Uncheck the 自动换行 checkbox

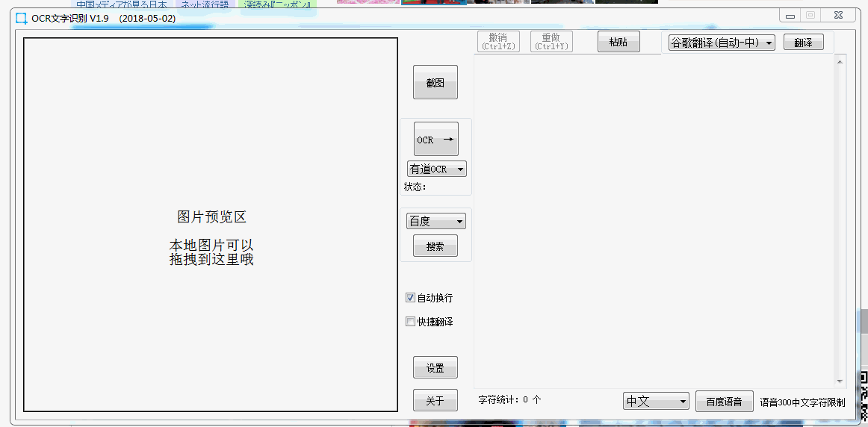tap(410, 298)
